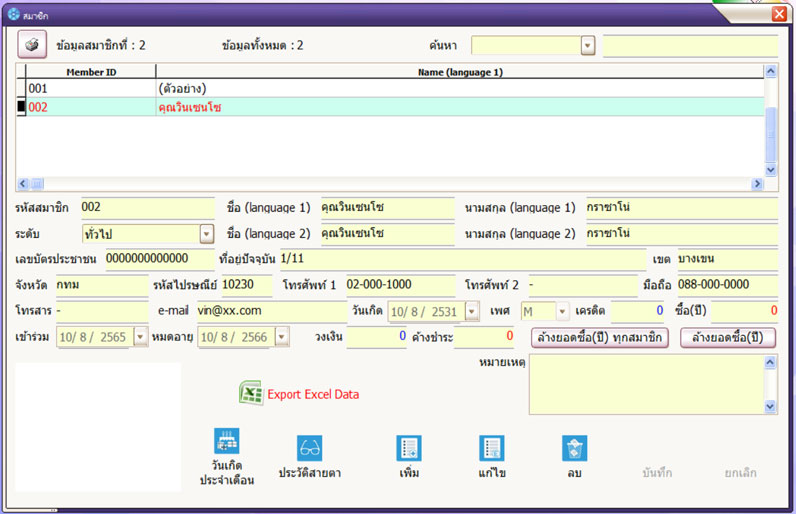
Task: Click the แก้ไข (edit) member icon
Action: (x=491, y=448)
